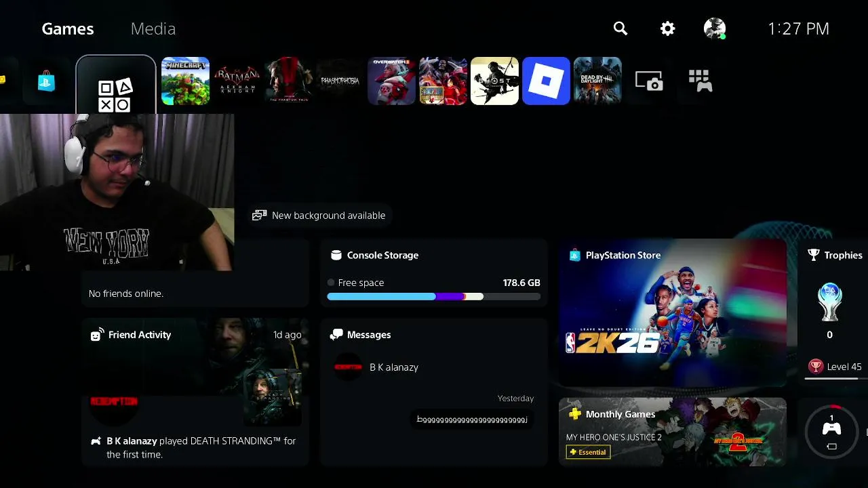This screenshot has width=868, height=488.
Task: Select the Roblox game tile
Action: pyautogui.click(x=546, y=81)
